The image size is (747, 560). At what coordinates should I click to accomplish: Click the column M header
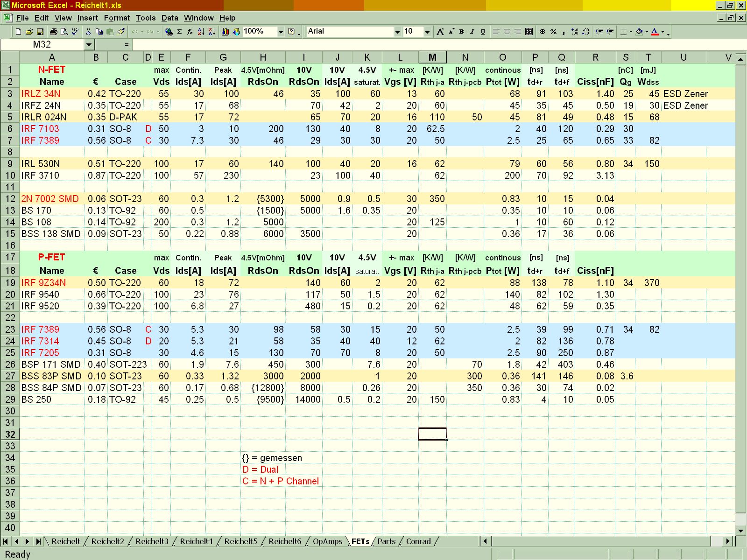point(432,57)
